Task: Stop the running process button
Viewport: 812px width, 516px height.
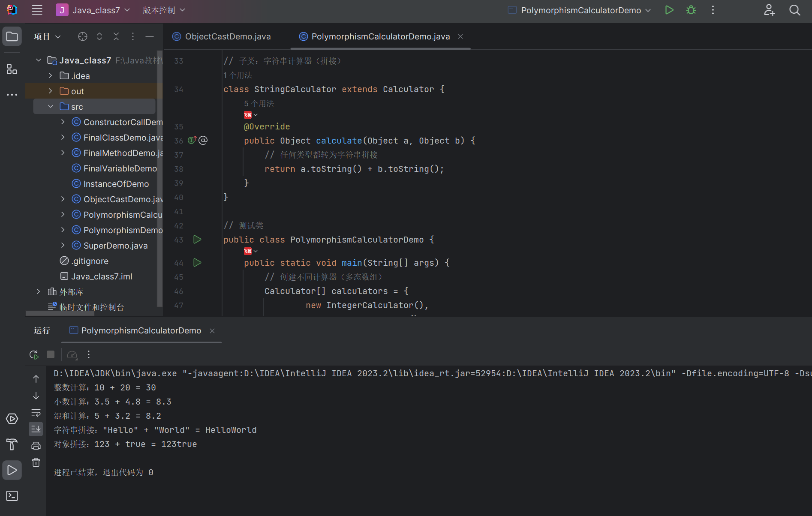Action: coord(51,354)
